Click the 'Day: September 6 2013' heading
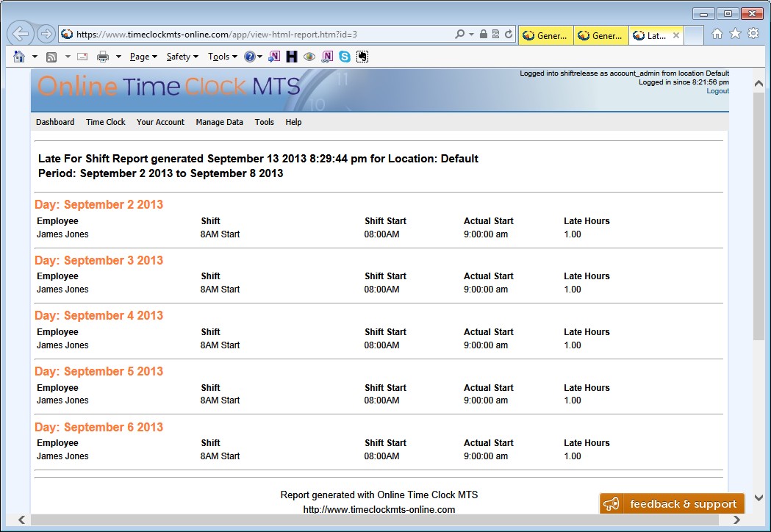771x532 pixels. [x=98, y=427]
